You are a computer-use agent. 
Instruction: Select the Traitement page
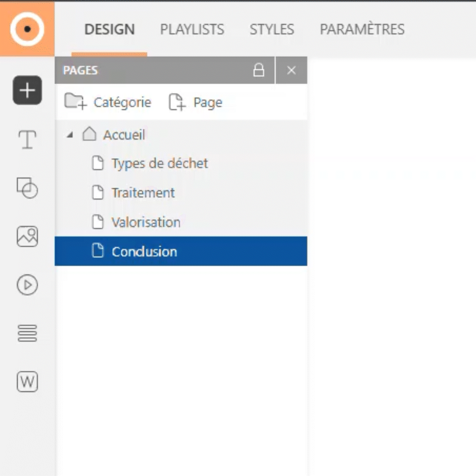[142, 193]
